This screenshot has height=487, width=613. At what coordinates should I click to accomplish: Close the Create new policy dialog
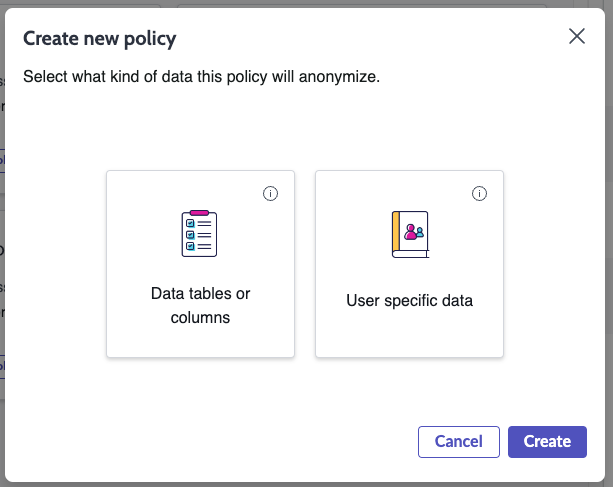click(x=577, y=36)
